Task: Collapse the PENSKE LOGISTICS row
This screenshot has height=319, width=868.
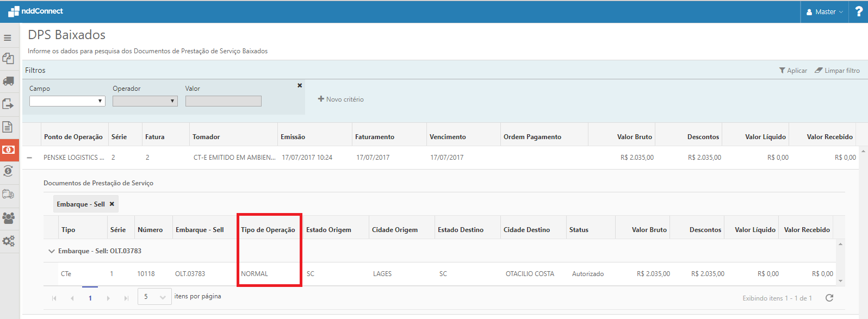Action: click(x=30, y=158)
